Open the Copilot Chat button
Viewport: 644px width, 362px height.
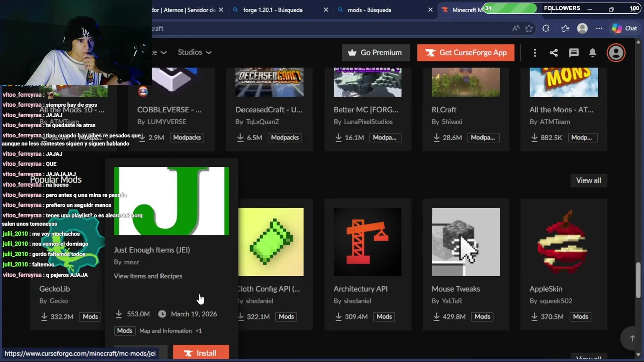[624, 29]
